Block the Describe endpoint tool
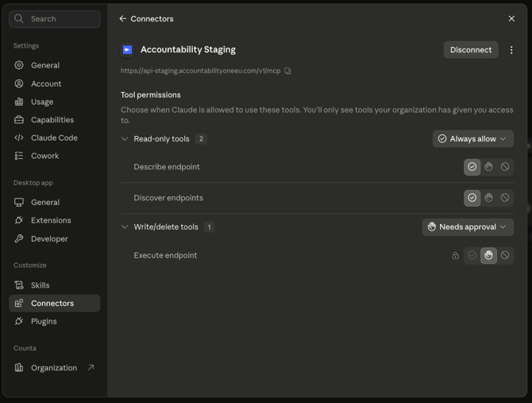Screen dimensions: 532x403 point(505,167)
